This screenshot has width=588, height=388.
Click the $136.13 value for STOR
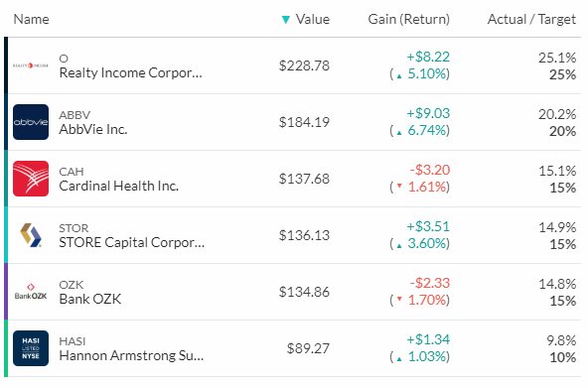click(x=304, y=235)
